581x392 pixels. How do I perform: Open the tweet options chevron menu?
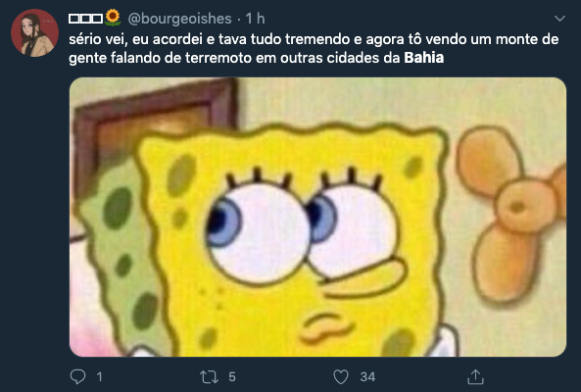tap(559, 19)
